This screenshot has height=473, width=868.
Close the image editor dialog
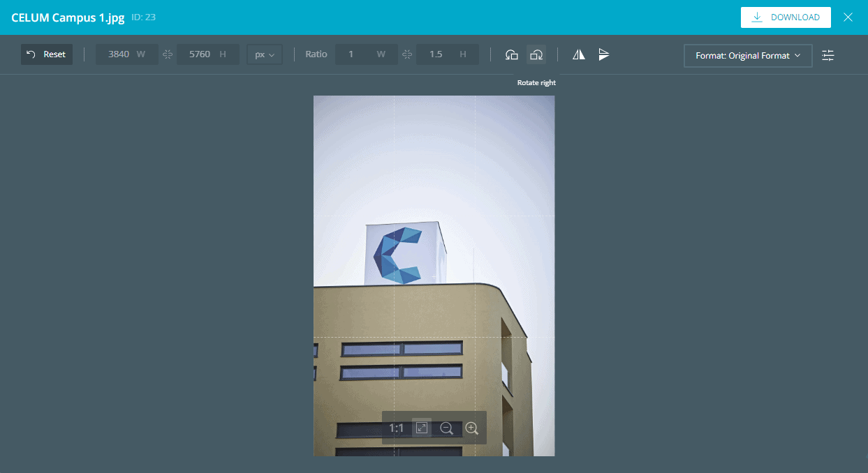tap(848, 17)
